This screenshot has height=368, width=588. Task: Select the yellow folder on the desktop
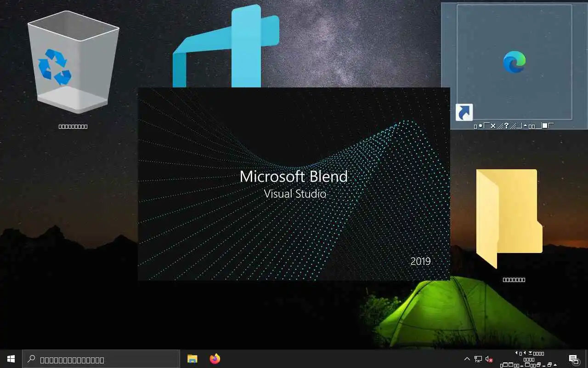pyautogui.click(x=509, y=218)
